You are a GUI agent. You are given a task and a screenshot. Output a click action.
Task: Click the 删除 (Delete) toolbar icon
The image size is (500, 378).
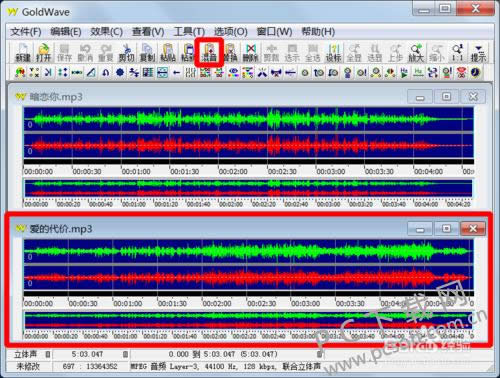pyautogui.click(x=250, y=53)
